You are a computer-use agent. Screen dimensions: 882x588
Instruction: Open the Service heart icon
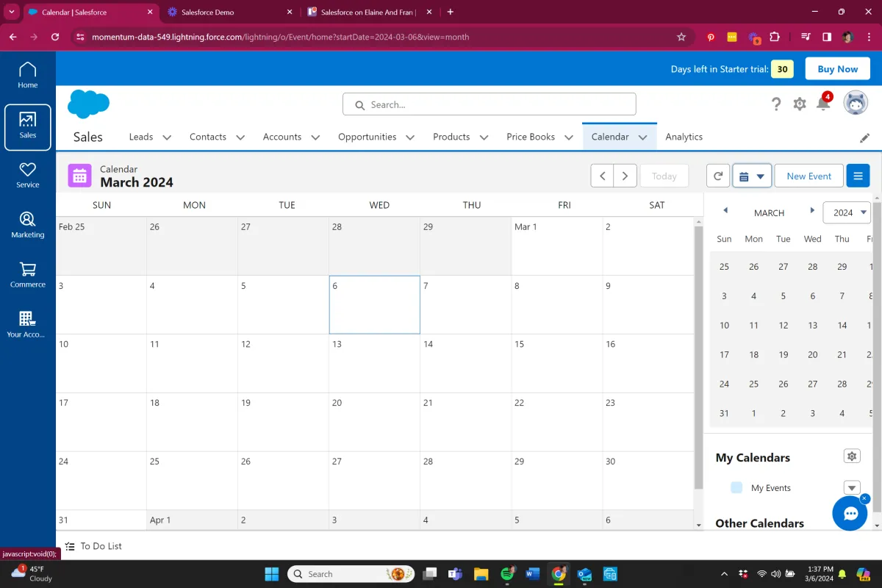(x=28, y=175)
